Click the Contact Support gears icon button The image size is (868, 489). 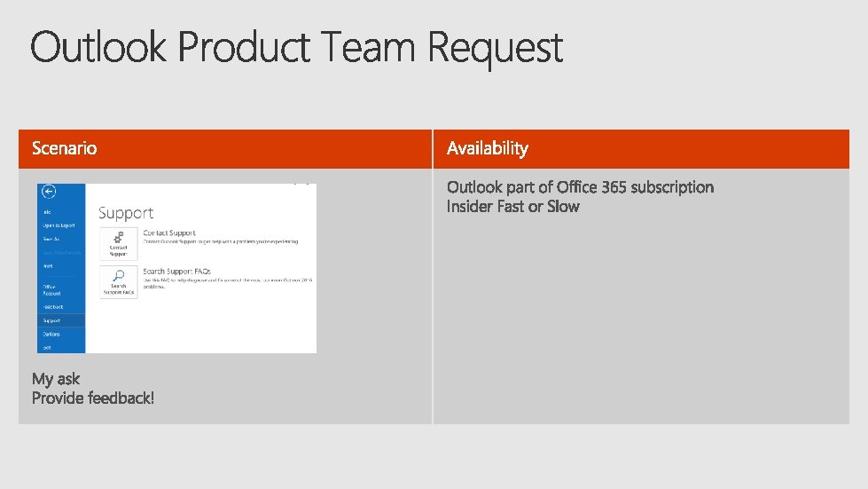click(x=119, y=244)
